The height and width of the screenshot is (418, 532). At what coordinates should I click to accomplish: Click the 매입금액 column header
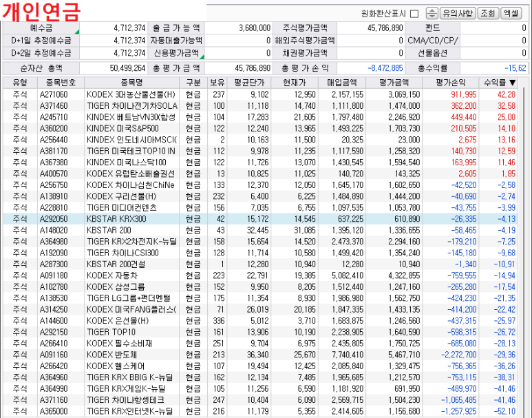[342, 83]
